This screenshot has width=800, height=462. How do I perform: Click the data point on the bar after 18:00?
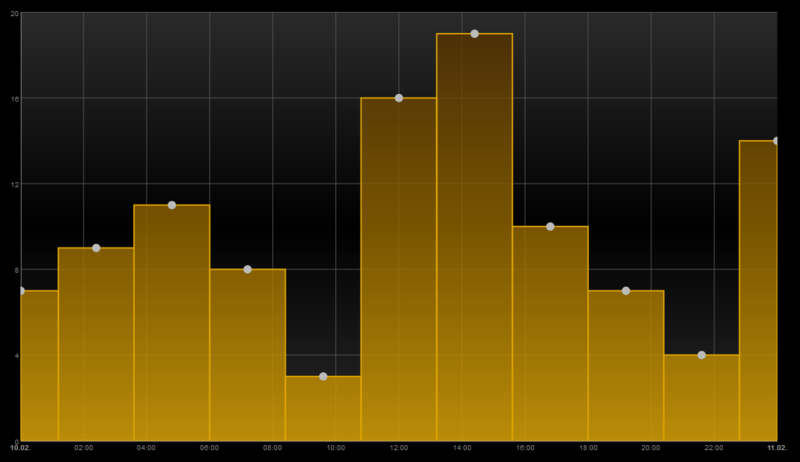click(x=626, y=291)
